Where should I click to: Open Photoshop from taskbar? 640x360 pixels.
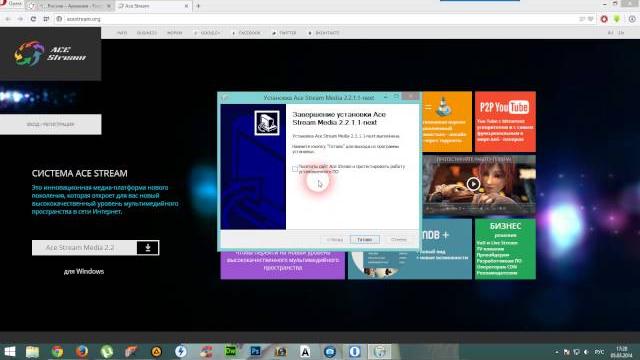tap(256, 351)
